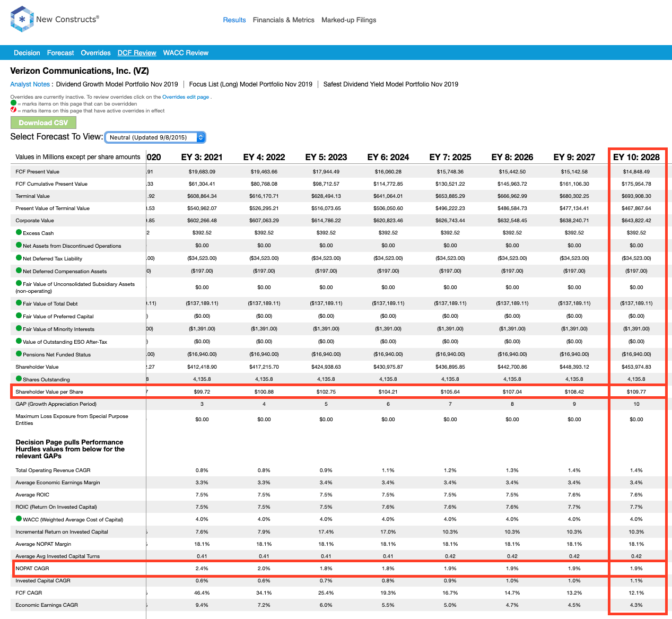Click green dot beside Shares Outstanding
Viewport: 672px width, 619px height.
coord(19,379)
